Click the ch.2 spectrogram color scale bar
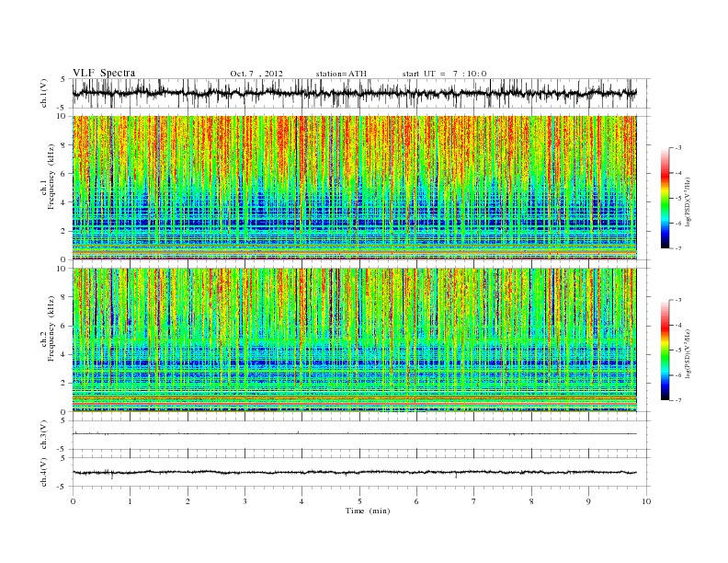This screenshot has width=728, height=563. click(x=665, y=350)
